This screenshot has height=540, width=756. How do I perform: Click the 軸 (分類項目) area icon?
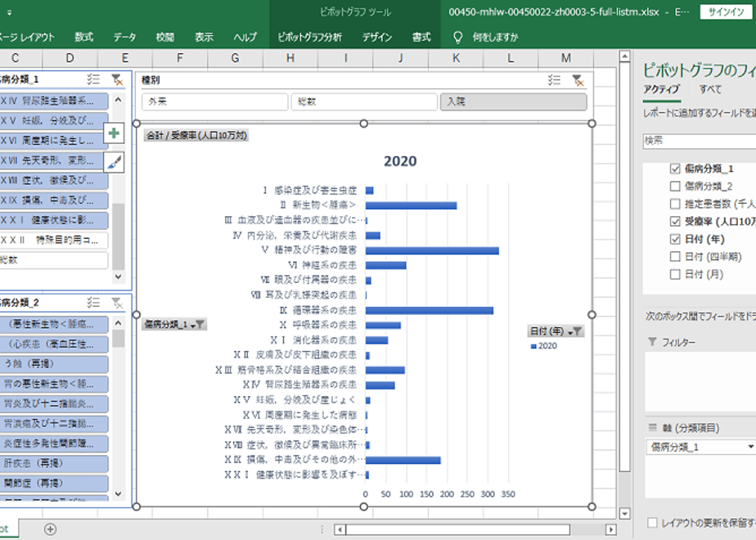652,427
